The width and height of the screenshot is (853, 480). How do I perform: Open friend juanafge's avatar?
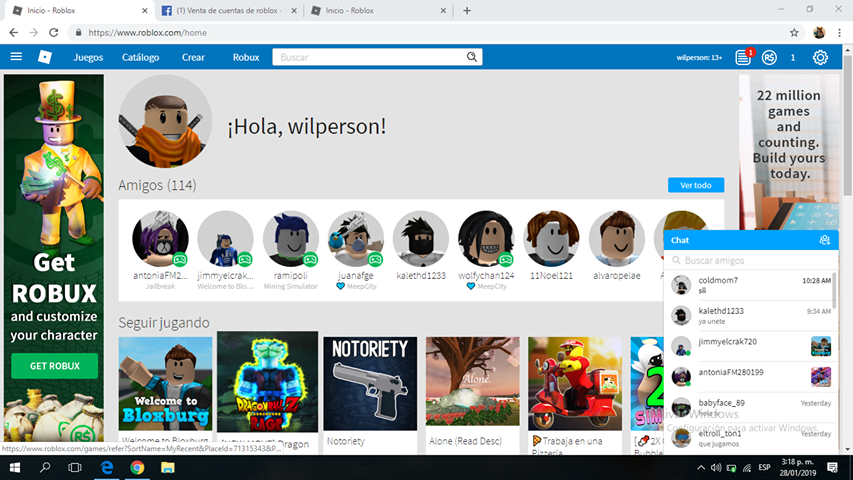click(x=355, y=239)
